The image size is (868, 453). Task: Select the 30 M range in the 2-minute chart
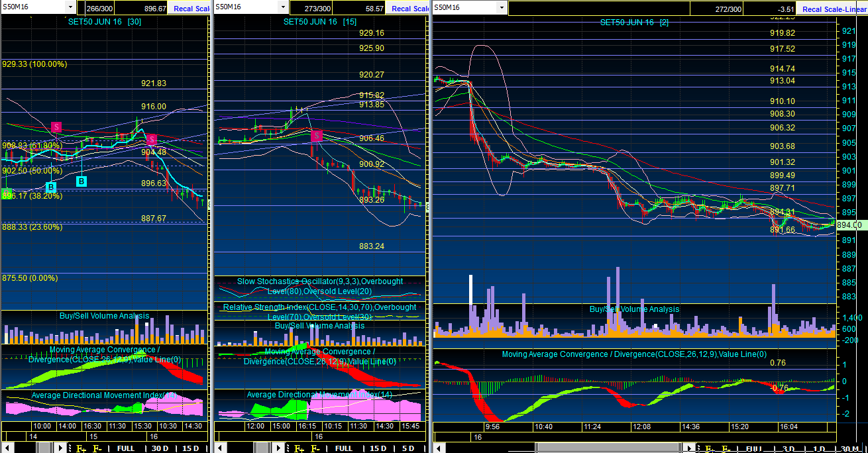(849, 448)
